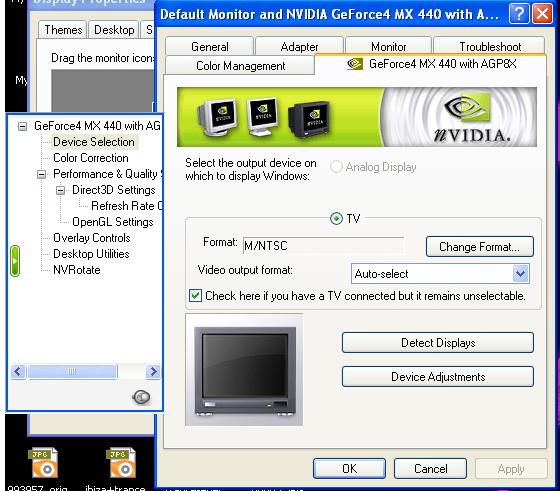The image size is (560, 491).
Task: Click the Apply button
Action: coord(511,469)
